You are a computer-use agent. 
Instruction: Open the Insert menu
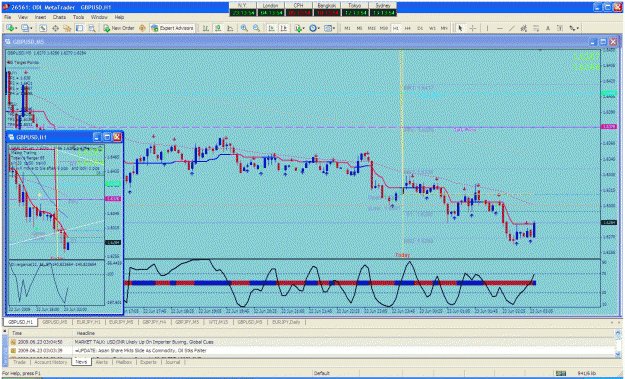point(40,18)
